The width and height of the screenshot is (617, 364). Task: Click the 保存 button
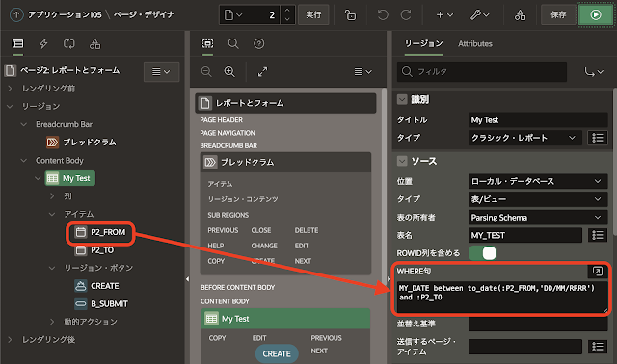(558, 15)
